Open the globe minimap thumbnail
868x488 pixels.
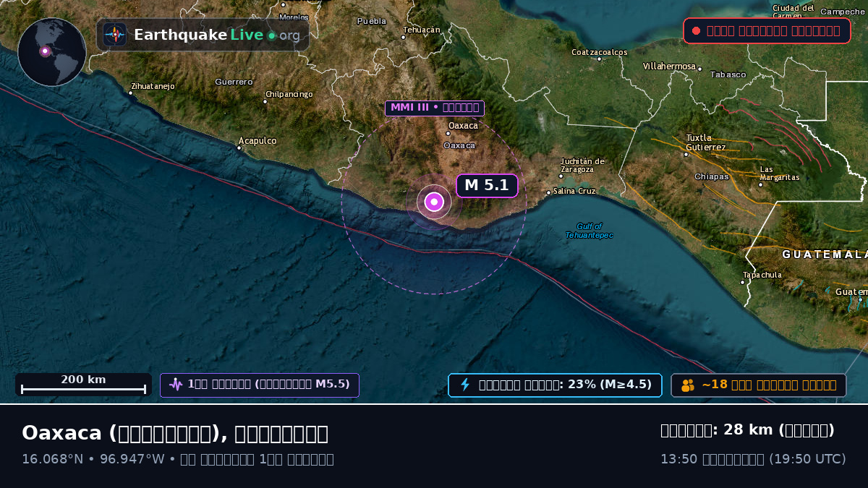(52, 52)
